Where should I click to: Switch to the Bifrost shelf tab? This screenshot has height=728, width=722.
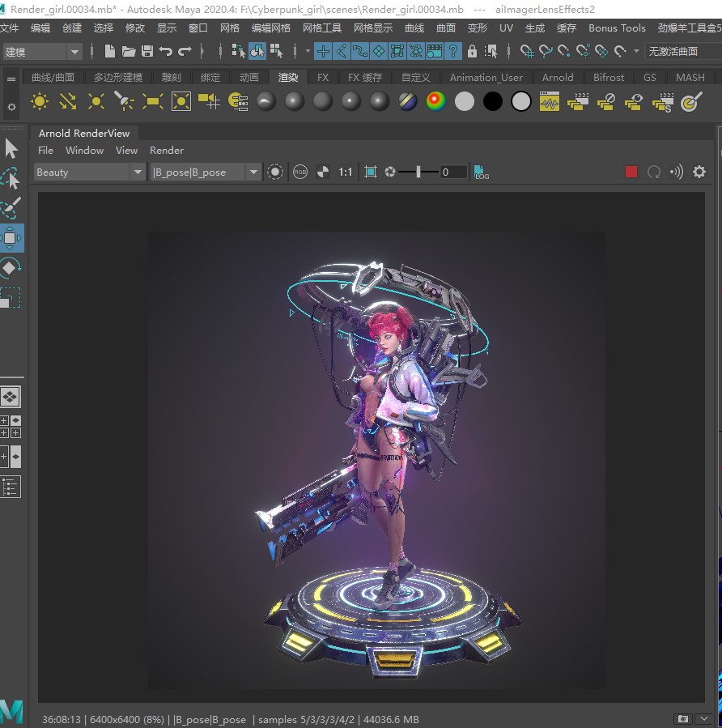point(609,78)
